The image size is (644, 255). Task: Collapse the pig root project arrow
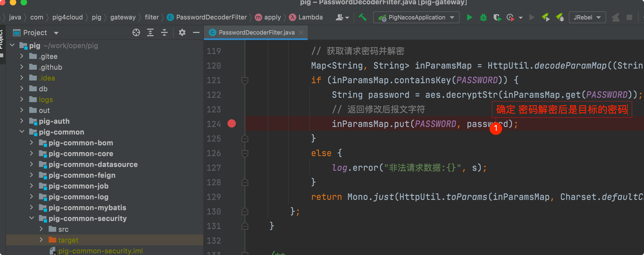coord(12,45)
